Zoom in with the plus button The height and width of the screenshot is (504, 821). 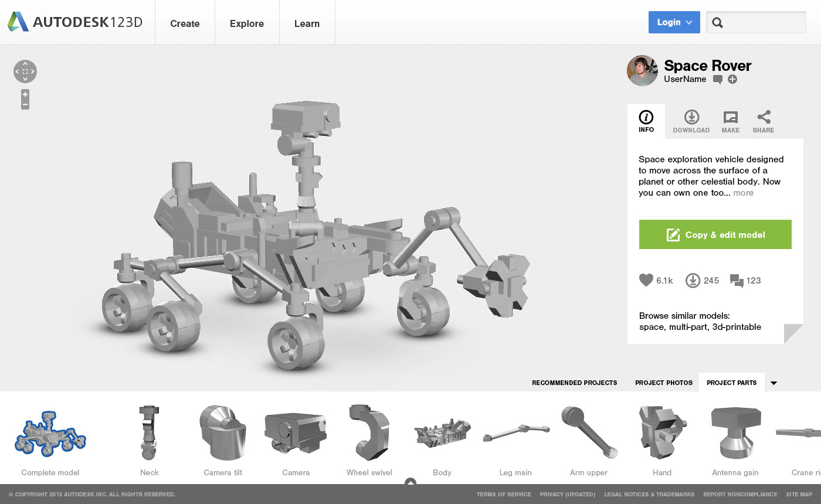pos(25,94)
